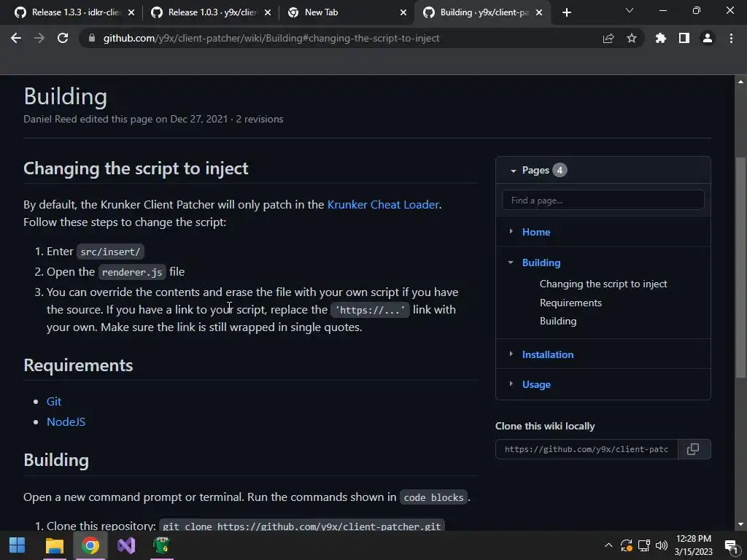Reload the current page

pos(63,38)
